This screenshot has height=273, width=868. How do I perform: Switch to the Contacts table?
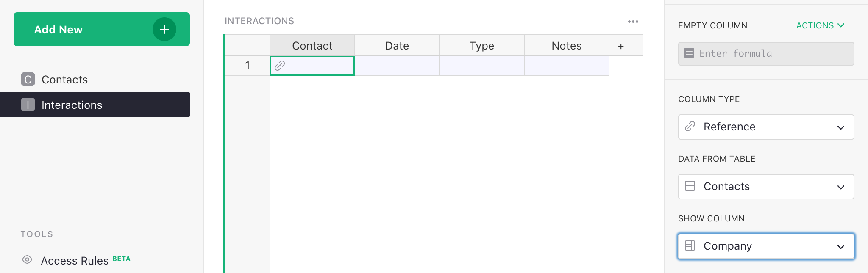64,79
